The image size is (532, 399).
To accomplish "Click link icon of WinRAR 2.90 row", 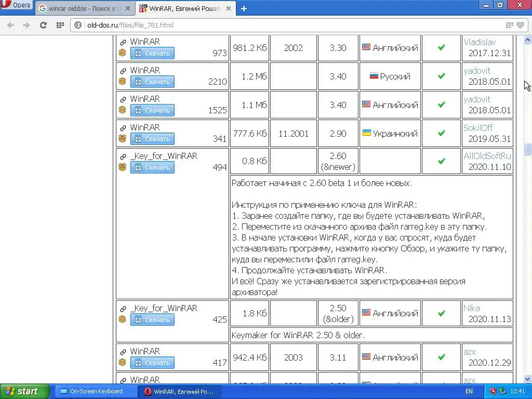I will pos(123,128).
